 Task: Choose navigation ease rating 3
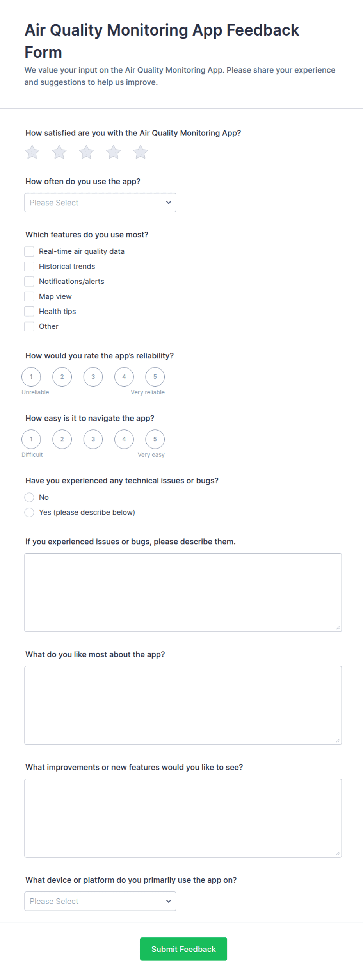[93, 439]
